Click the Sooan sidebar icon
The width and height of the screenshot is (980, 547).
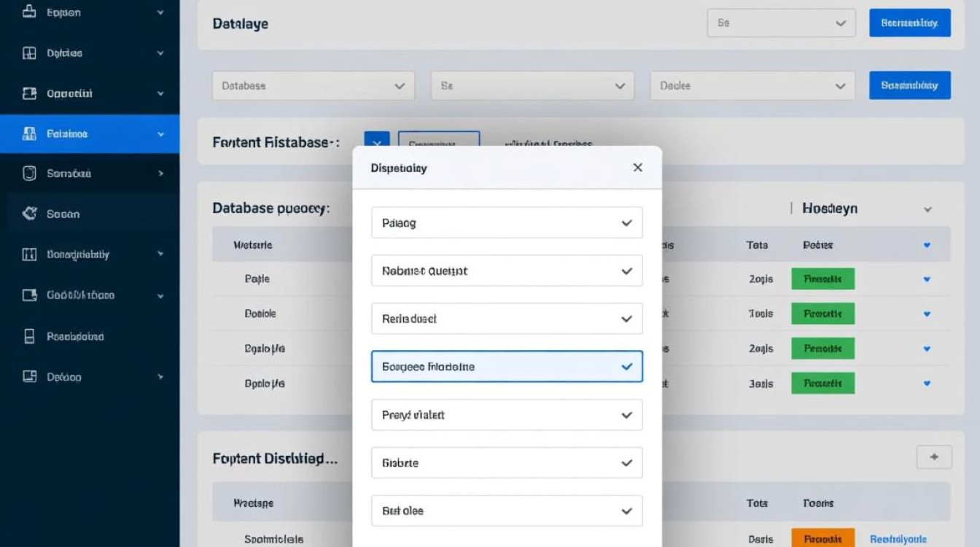click(29, 214)
